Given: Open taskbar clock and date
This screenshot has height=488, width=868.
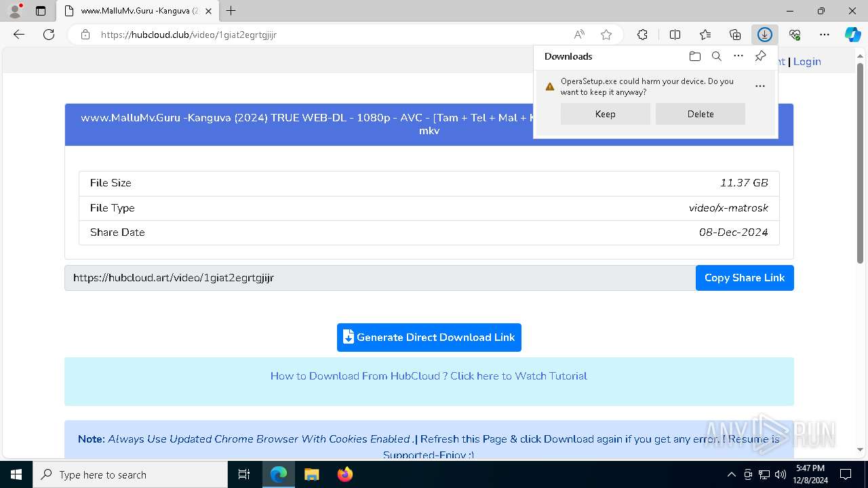Looking at the screenshot, I should (810, 474).
